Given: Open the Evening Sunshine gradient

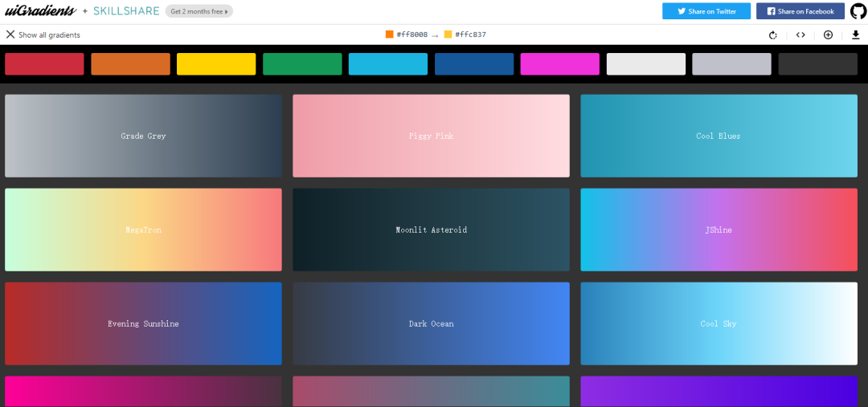Looking at the screenshot, I should pos(143,324).
